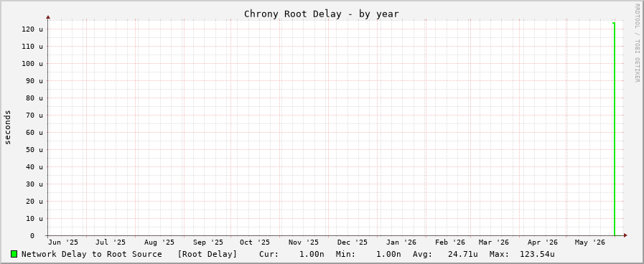Click the 'Network Delay to Root Source' legend label
Viewport: 644px width, 264px height.
pyautogui.click(x=92, y=254)
